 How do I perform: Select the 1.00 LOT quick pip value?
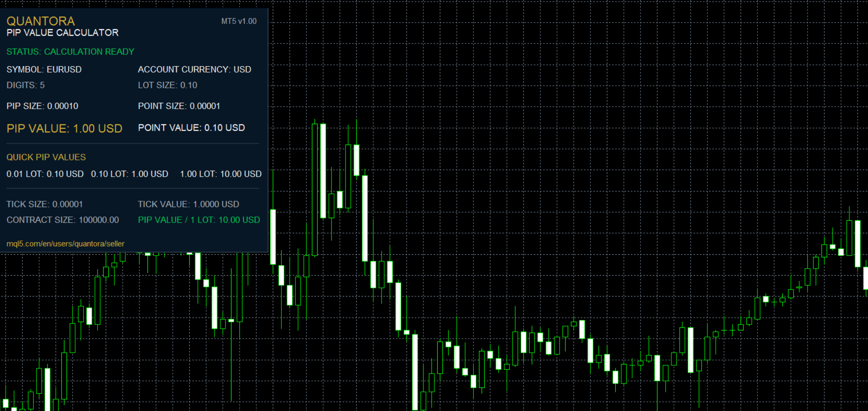pos(221,174)
